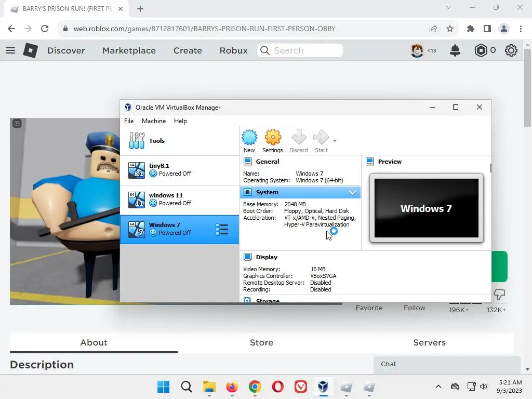Click the Roblox Search field
This screenshot has height=399, width=532.
[300, 50]
